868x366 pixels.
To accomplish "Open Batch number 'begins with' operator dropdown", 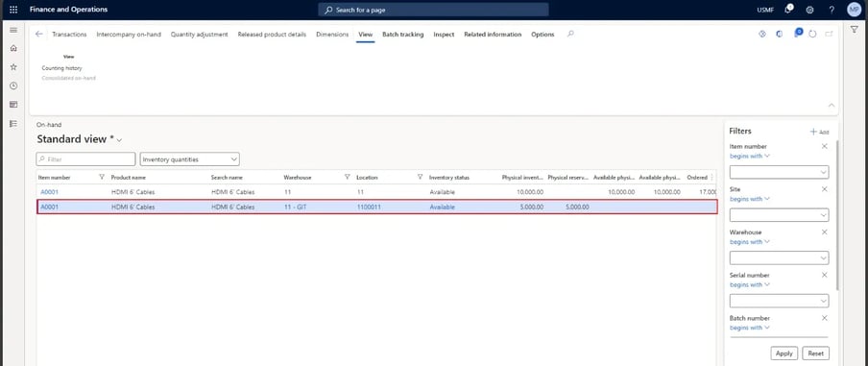I will click(750, 328).
